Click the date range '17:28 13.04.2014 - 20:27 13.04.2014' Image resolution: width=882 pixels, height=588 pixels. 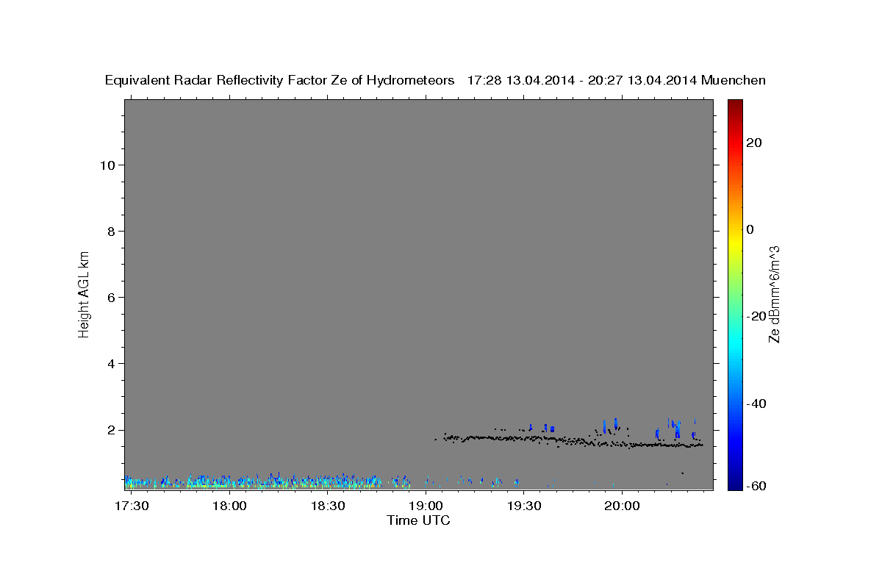pos(582,80)
